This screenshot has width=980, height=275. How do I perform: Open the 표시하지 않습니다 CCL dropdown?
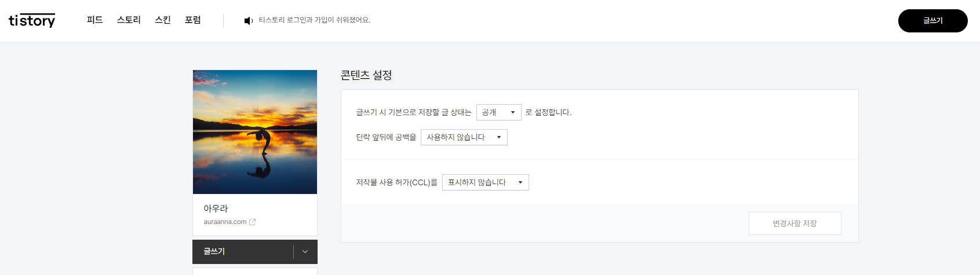(x=486, y=182)
